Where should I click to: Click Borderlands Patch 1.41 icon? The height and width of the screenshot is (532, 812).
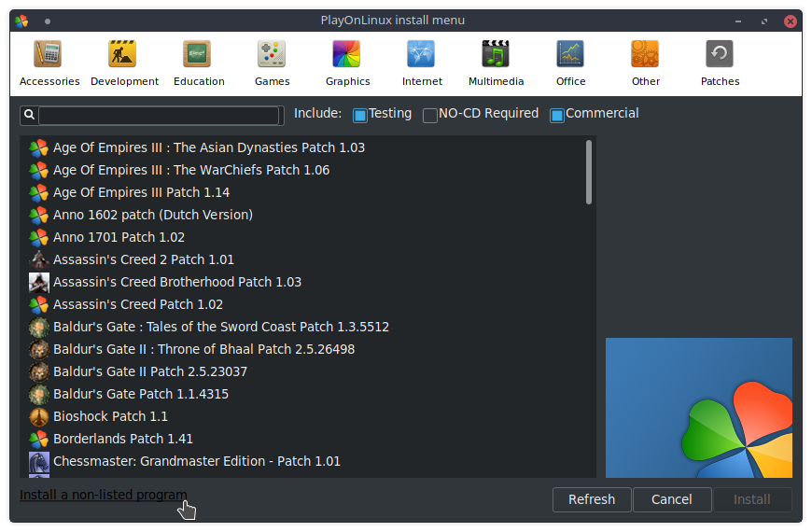(x=39, y=440)
